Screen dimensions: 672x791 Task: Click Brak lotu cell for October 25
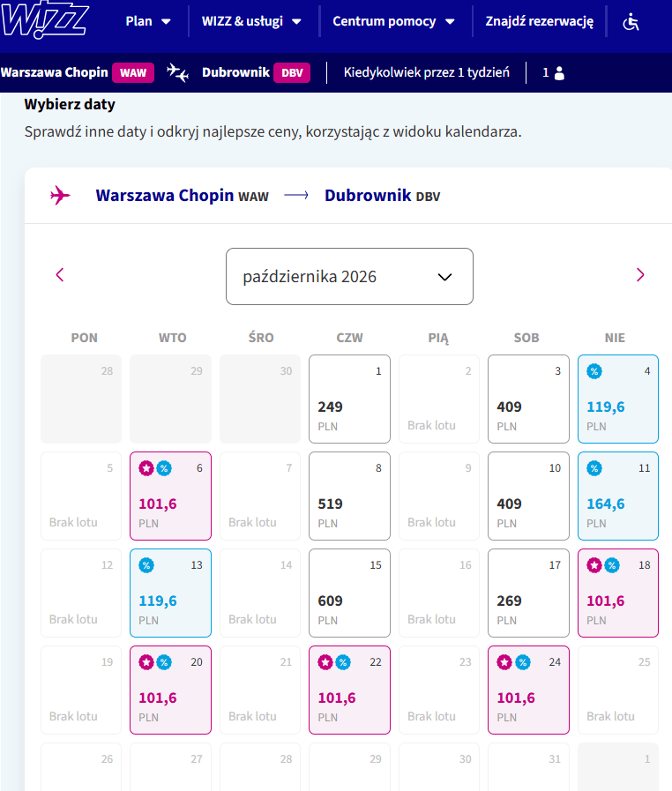[618, 690]
